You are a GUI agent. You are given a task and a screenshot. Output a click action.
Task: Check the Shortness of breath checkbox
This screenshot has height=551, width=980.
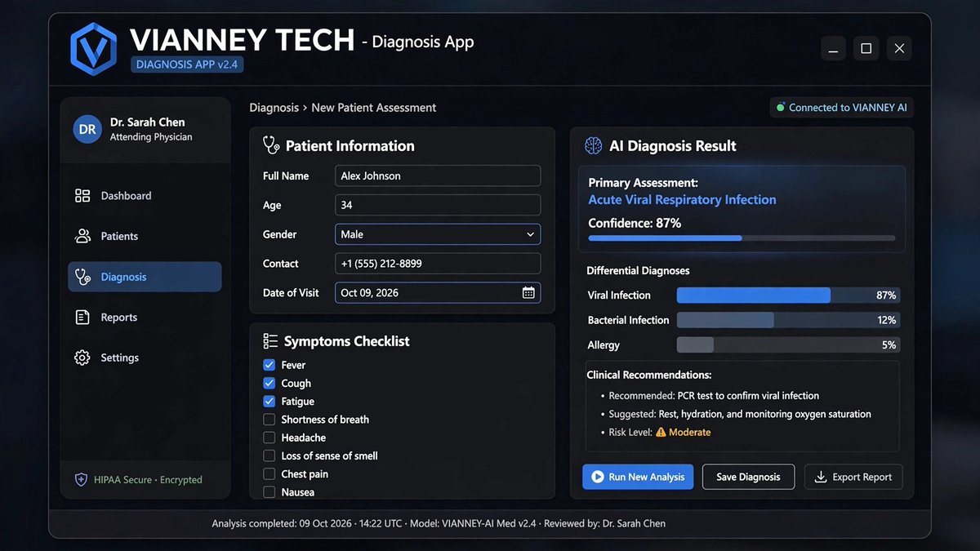(269, 420)
